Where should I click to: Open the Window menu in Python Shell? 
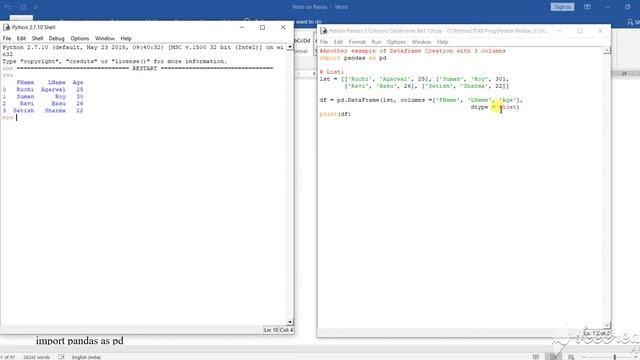(104, 38)
